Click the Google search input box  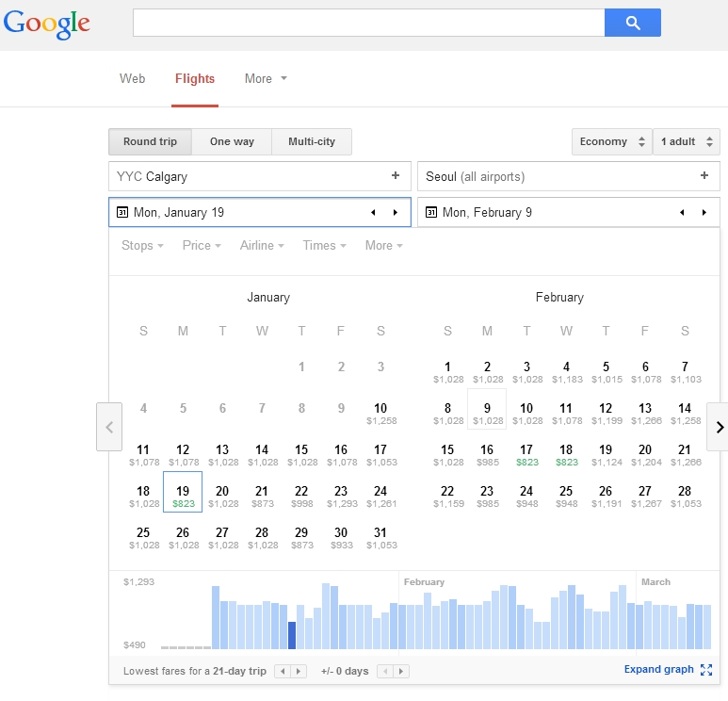[367, 23]
